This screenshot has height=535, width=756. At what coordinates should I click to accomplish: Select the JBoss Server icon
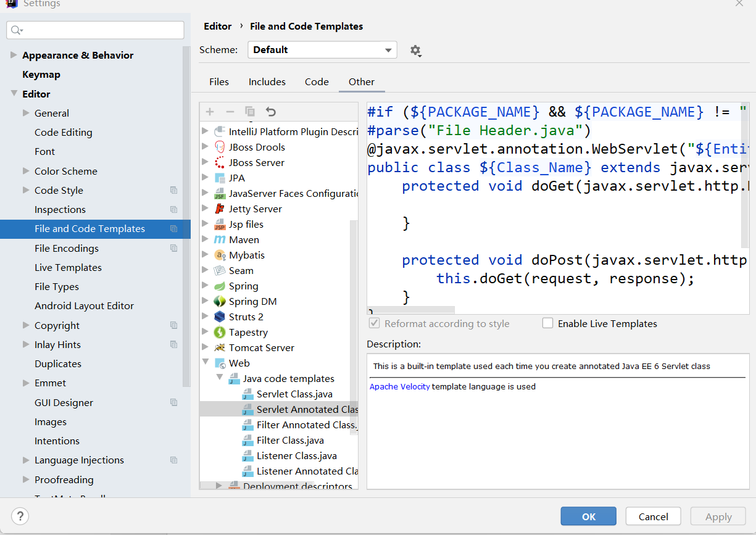pyautogui.click(x=220, y=162)
